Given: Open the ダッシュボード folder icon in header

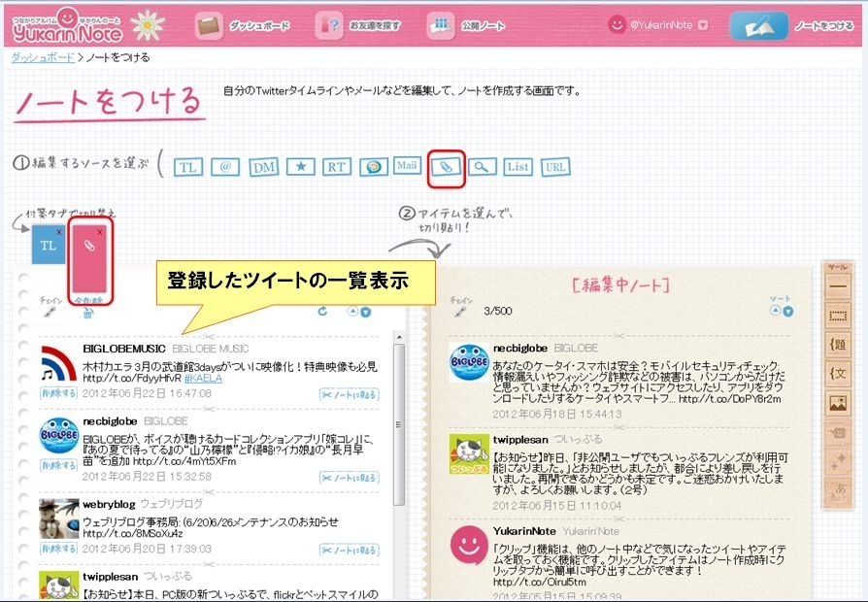Looking at the screenshot, I should (x=209, y=25).
